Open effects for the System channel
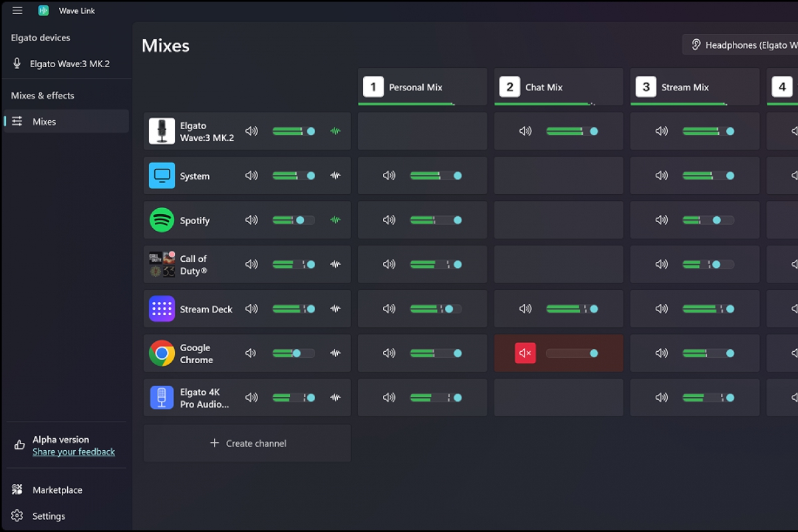798x532 pixels. [335, 176]
